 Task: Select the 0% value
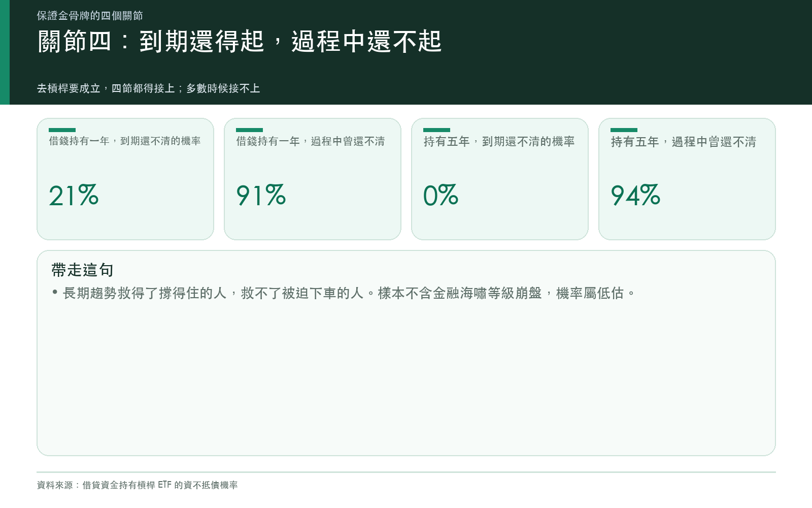pyautogui.click(x=441, y=196)
